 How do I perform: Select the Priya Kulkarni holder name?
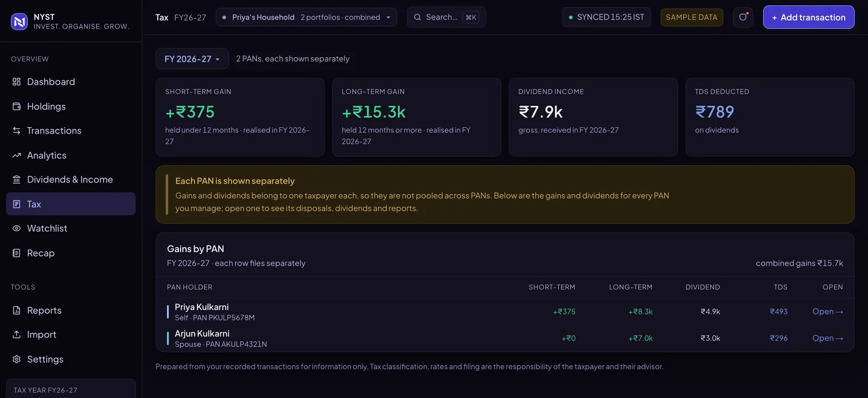(202, 307)
